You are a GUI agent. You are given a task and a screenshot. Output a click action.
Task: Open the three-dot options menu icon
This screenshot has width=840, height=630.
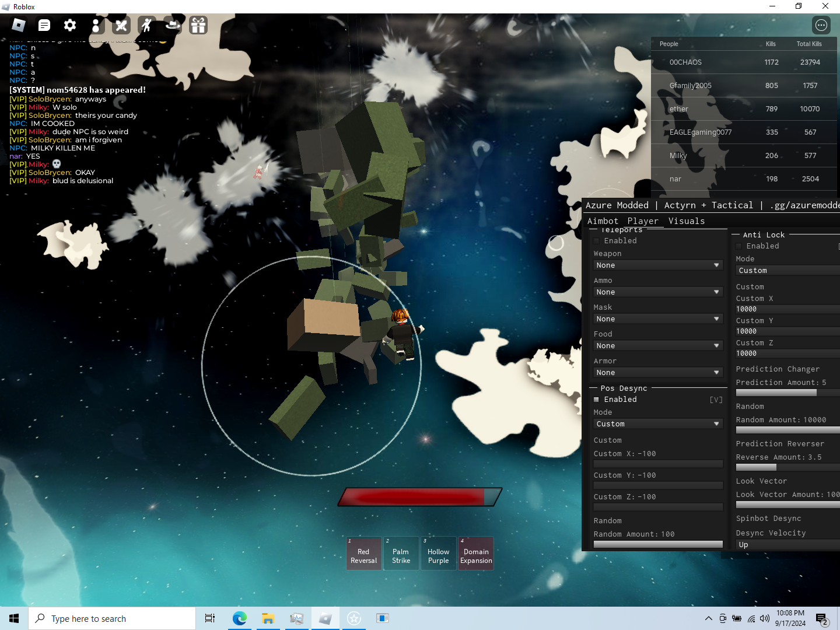821,25
